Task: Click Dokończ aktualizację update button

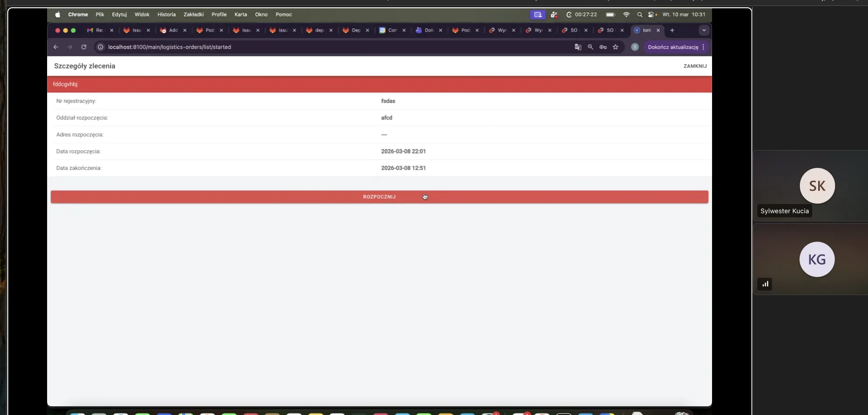Action: coord(673,47)
